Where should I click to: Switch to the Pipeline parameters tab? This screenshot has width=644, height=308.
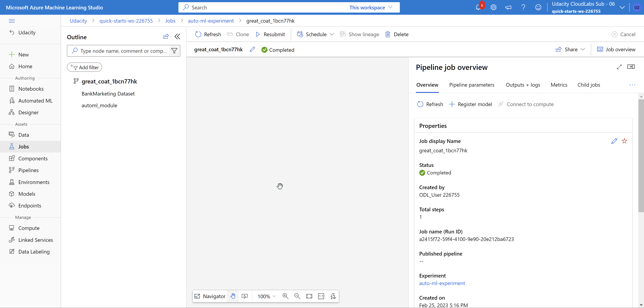coord(472,85)
